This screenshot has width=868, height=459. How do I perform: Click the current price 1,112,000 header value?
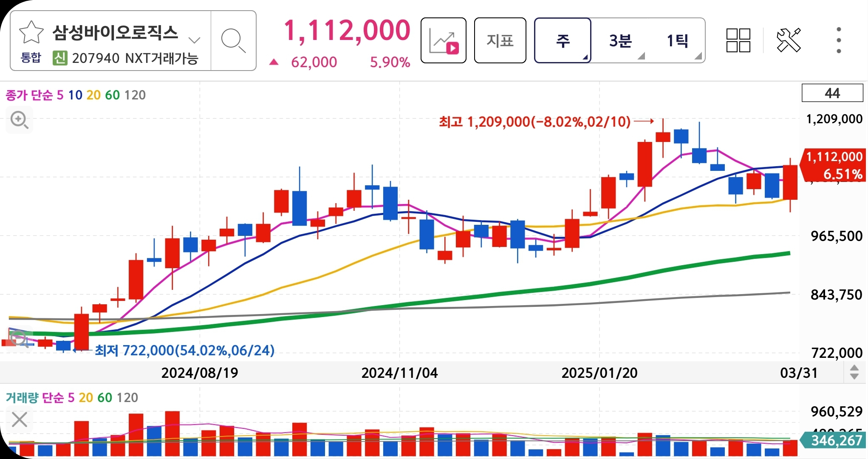coord(347,31)
